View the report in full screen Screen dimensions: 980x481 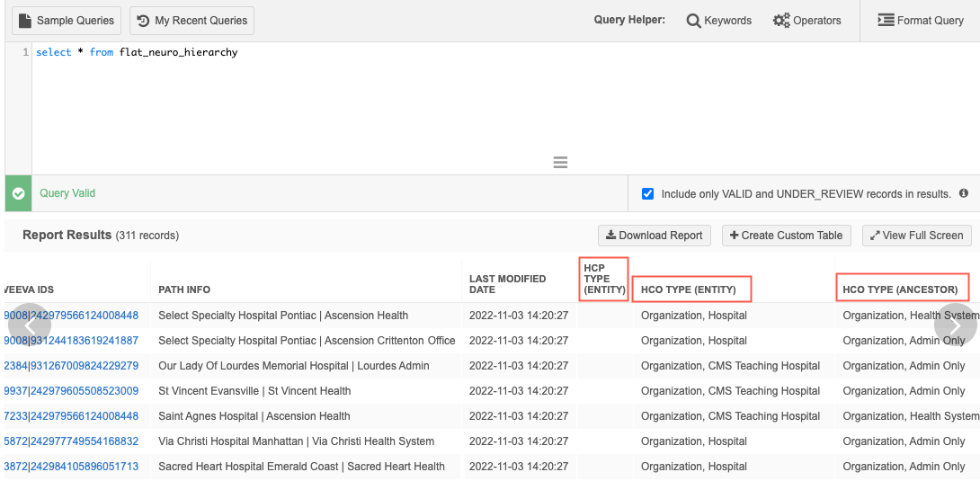915,236
